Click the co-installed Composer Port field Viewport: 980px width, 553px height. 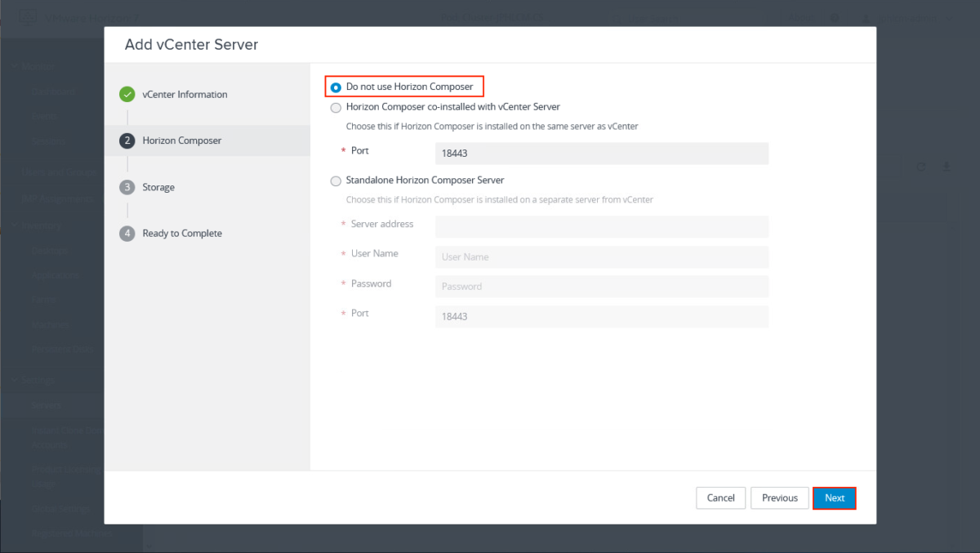(602, 154)
